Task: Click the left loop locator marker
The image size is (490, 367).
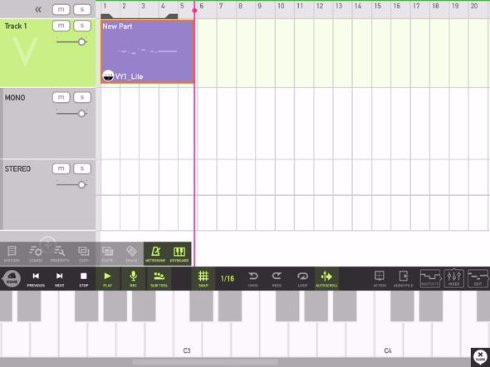Action: tap(106, 16)
